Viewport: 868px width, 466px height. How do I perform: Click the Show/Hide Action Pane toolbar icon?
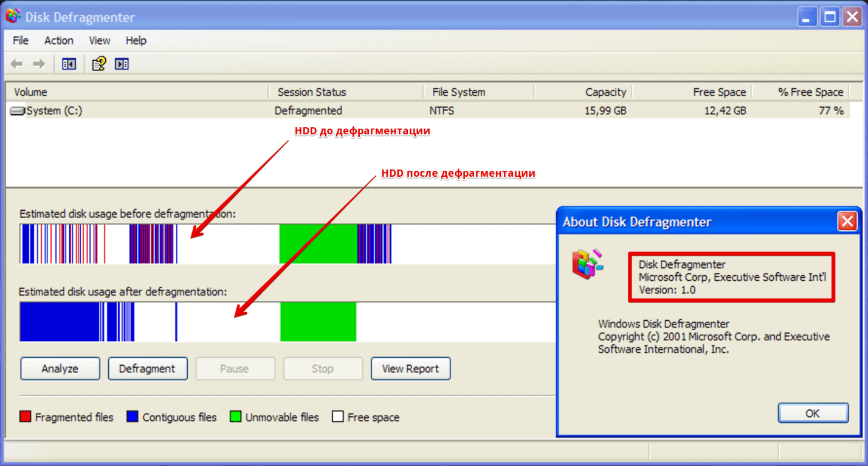click(x=122, y=64)
